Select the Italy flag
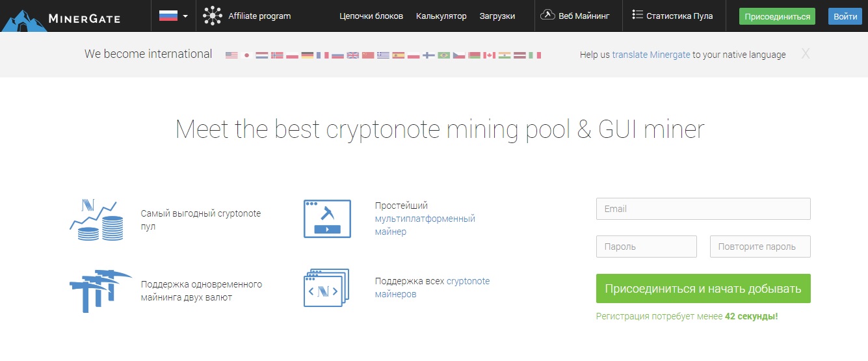Image resolution: width=868 pixels, height=361 pixels. (x=534, y=55)
